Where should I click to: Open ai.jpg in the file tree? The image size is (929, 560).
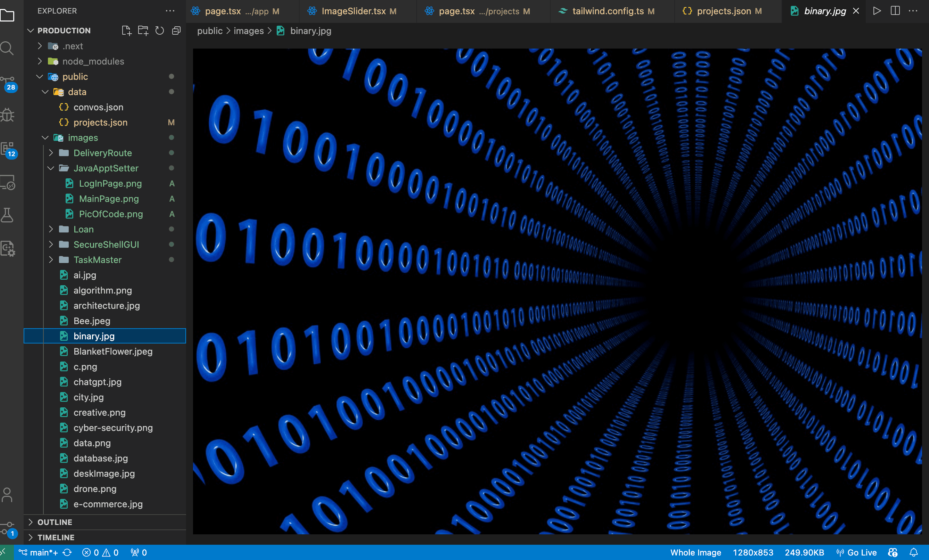tap(105, 275)
